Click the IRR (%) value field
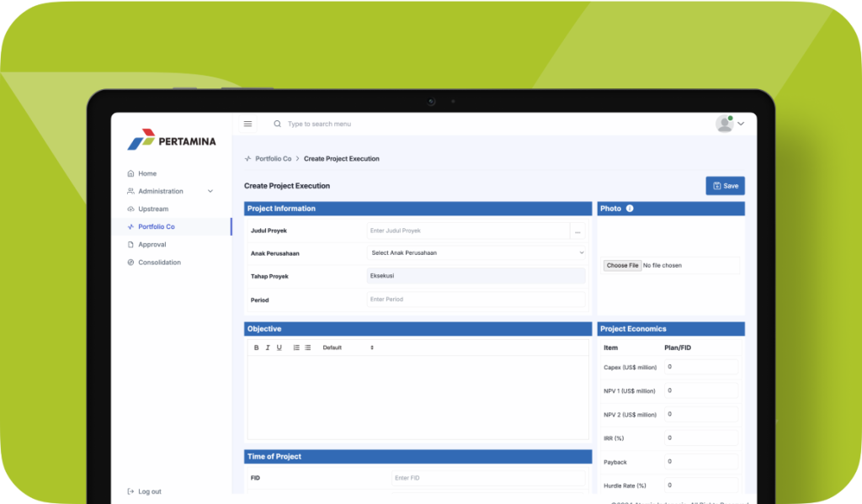 tap(701, 438)
